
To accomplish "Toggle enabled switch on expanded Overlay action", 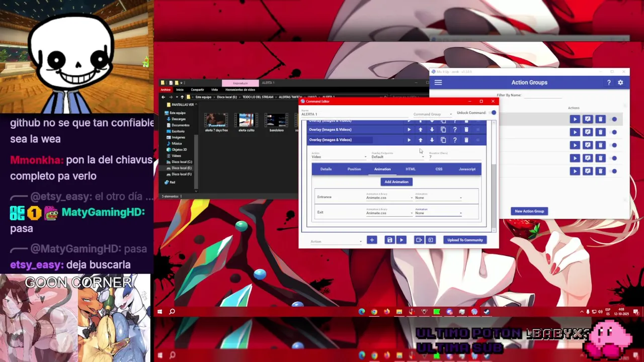I will pyautogui.click(x=478, y=140).
